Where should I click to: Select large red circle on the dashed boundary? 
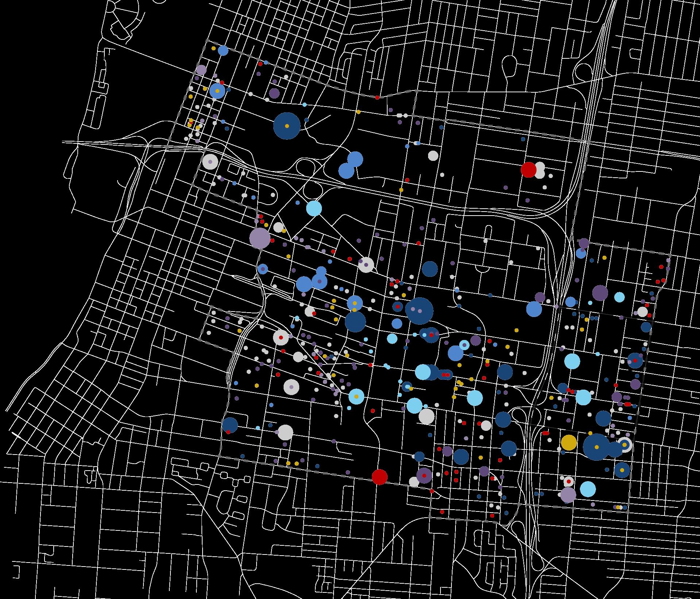coord(380,477)
